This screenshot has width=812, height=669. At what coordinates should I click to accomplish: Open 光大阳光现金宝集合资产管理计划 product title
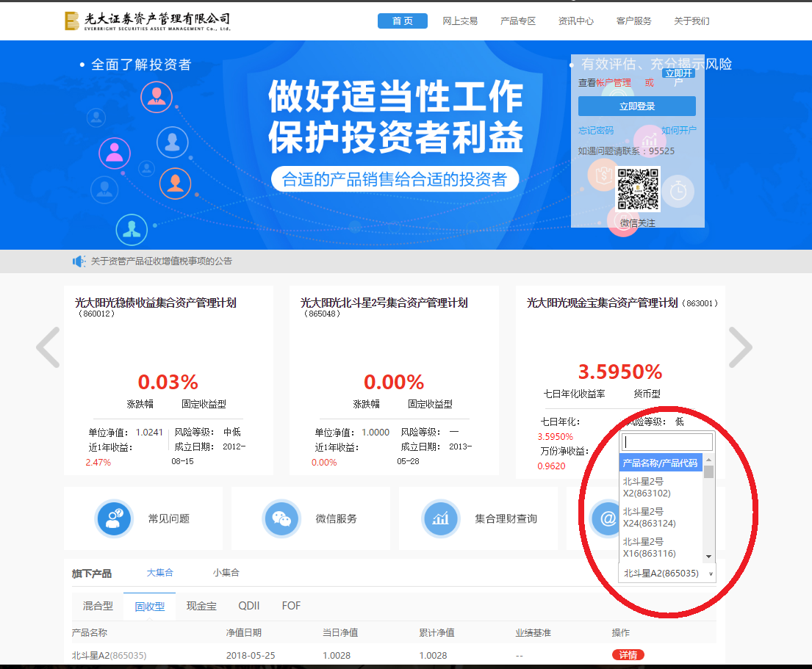coord(603,303)
